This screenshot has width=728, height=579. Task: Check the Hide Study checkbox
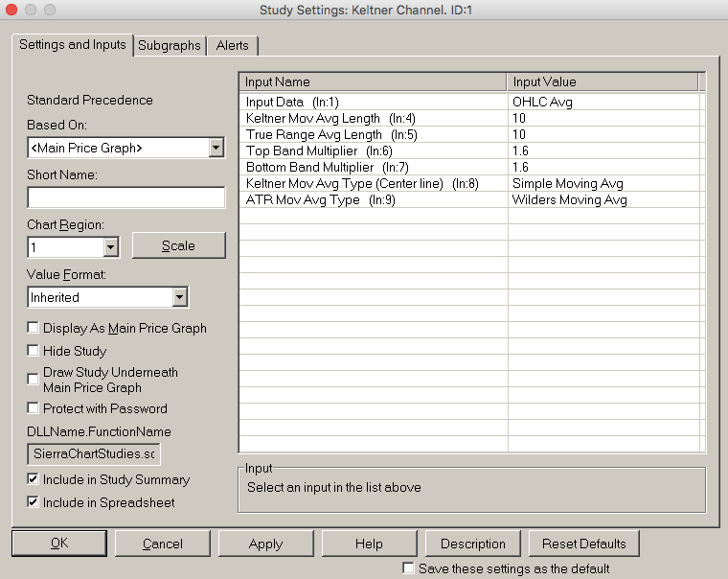point(34,351)
